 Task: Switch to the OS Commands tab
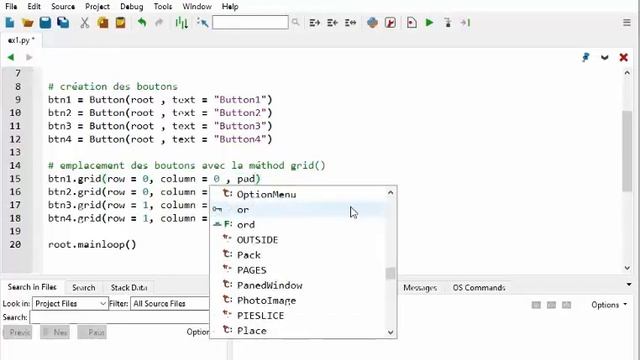tap(479, 288)
